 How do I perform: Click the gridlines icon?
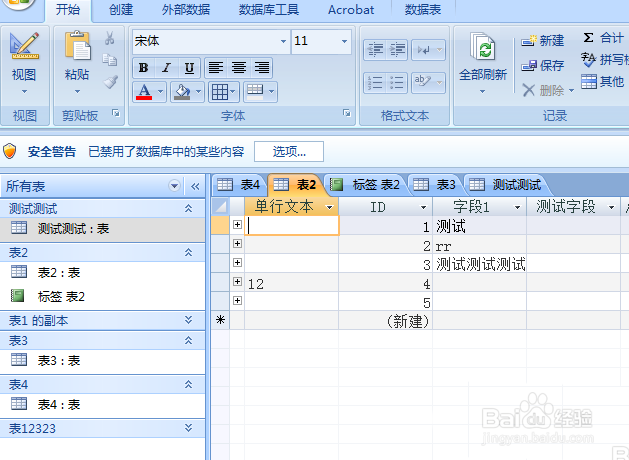(219, 92)
